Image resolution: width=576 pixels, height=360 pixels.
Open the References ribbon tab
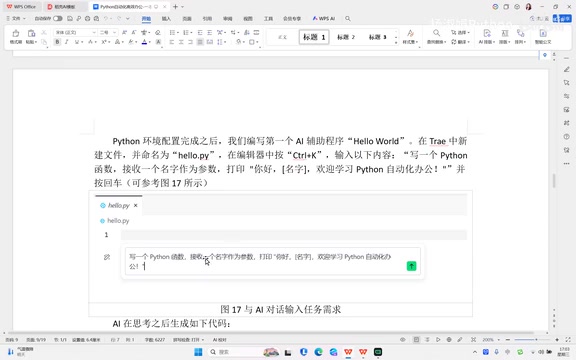point(207,18)
